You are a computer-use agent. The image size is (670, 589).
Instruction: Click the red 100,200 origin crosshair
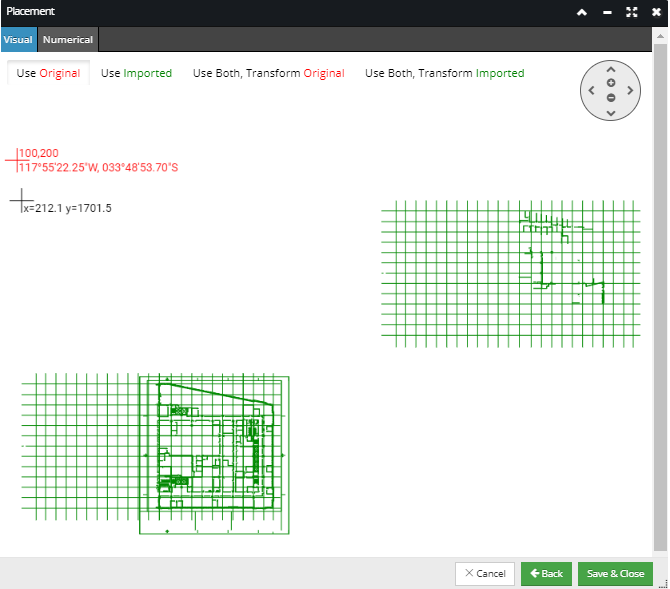click(x=17, y=160)
